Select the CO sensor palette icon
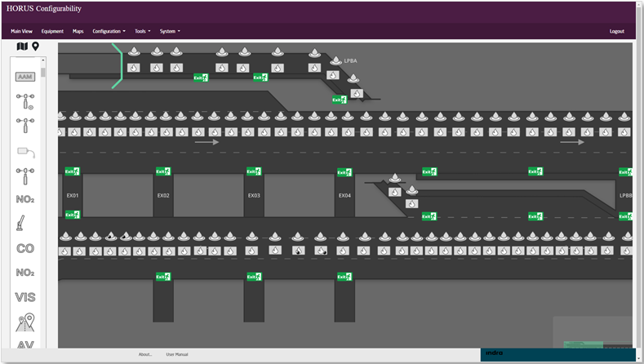This screenshot has height=364, width=644. (25, 249)
